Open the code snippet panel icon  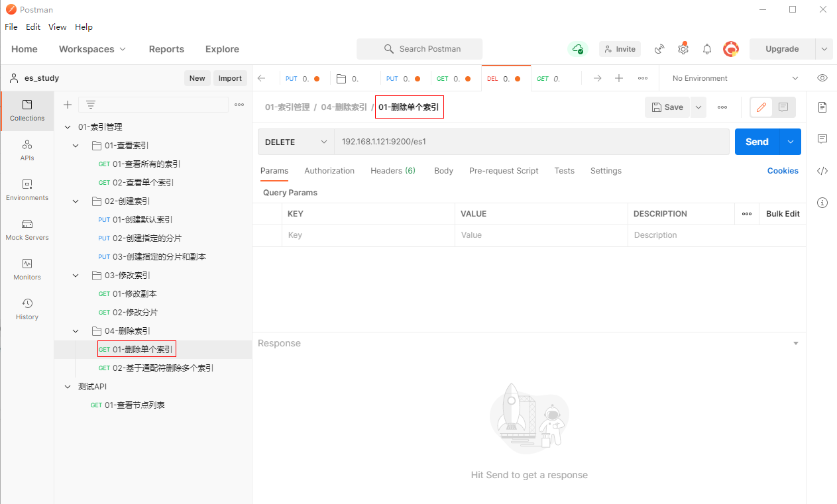click(822, 171)
